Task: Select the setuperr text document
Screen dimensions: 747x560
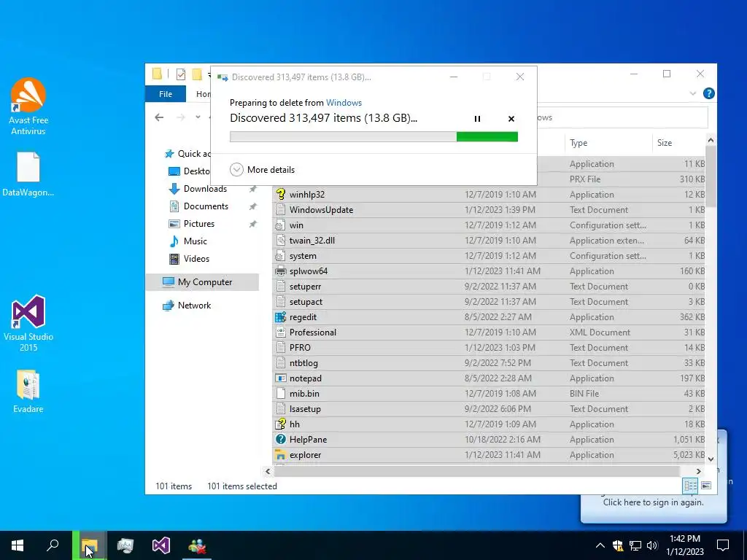Action: click(305, 287)
